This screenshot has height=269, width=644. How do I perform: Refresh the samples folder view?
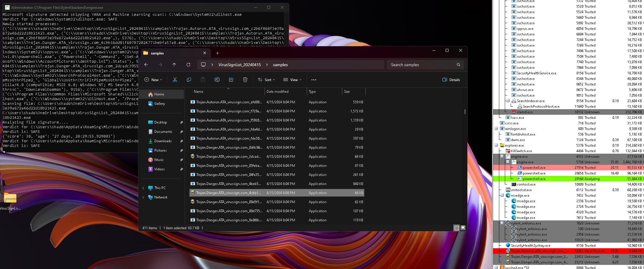tap(188, 65)
